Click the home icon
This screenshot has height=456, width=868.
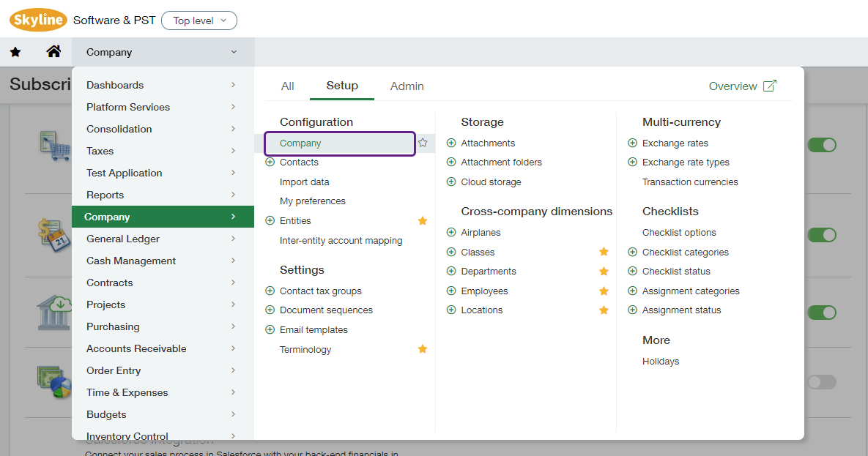click(53, 51)
